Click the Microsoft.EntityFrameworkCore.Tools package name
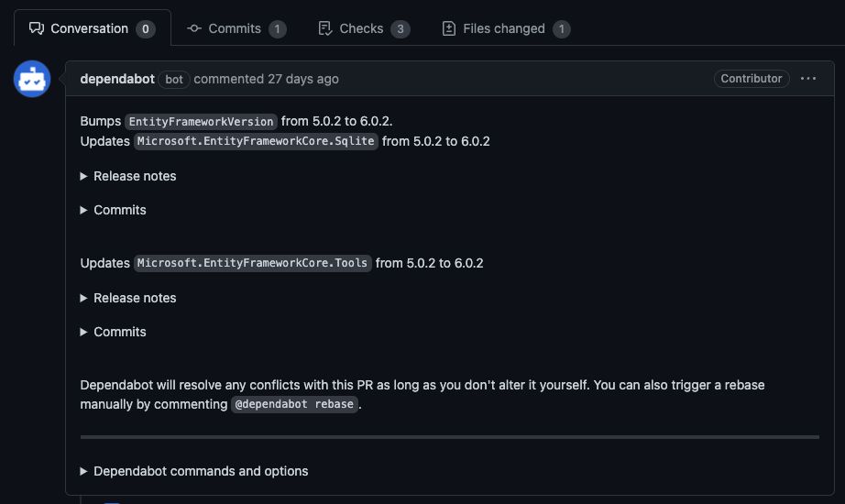The height and width of the screenshot is (504, 845). click(x=253, y=263)
